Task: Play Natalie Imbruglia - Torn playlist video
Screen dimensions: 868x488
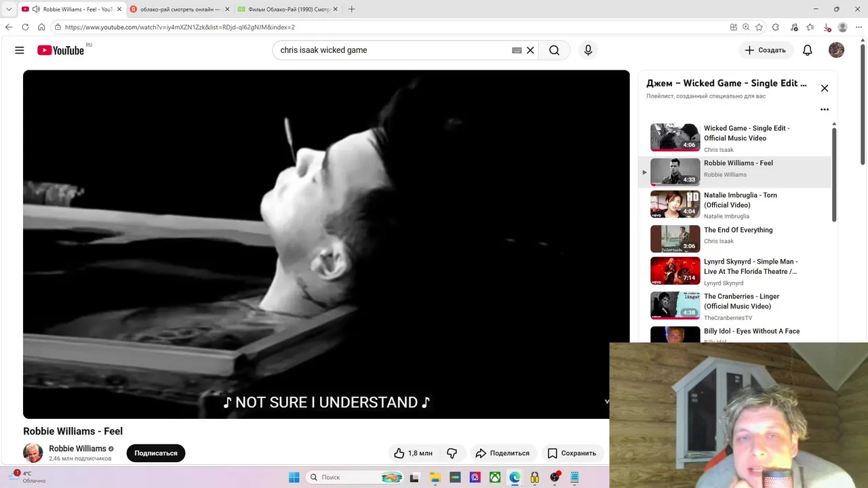Action: tap(734, 205)
